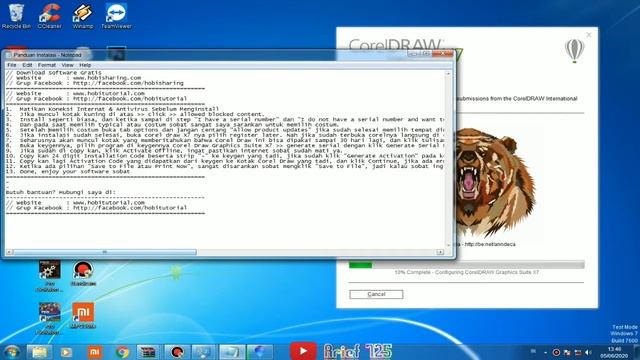Click step 13 'Done, enjoy your software' line
Screen dimensions: 640x360
point(68,171)
